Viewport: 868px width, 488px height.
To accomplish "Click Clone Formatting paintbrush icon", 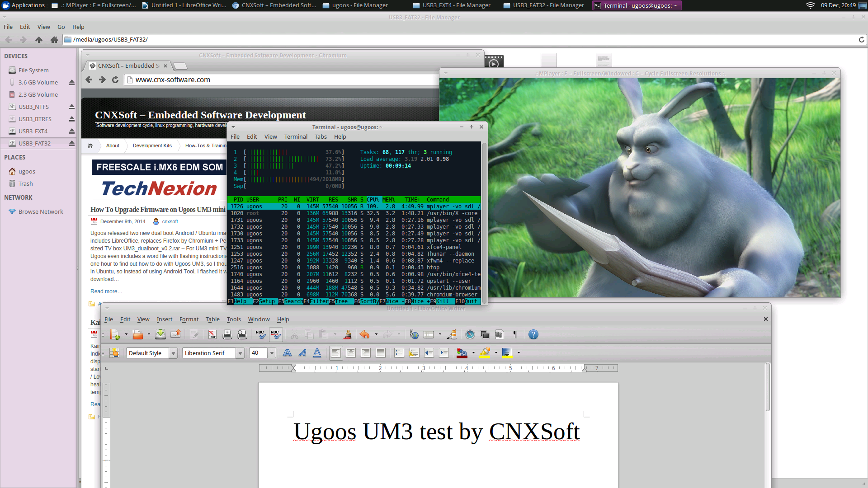I will (x=347, y=335).
